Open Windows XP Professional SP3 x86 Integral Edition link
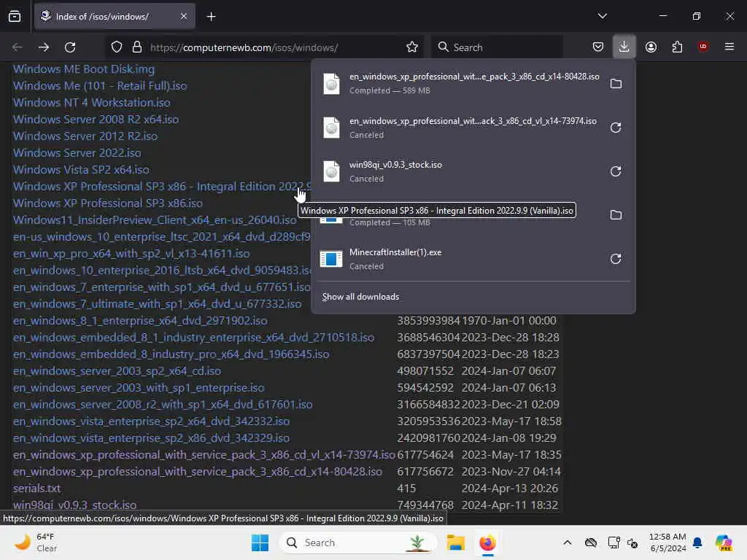This screenshot has height=560, width=747. tap(162, 186)
